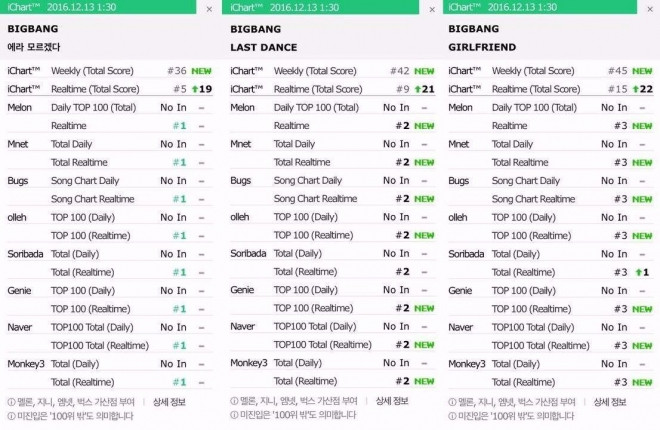Click the first panel's iChart header title

point(61,7)
